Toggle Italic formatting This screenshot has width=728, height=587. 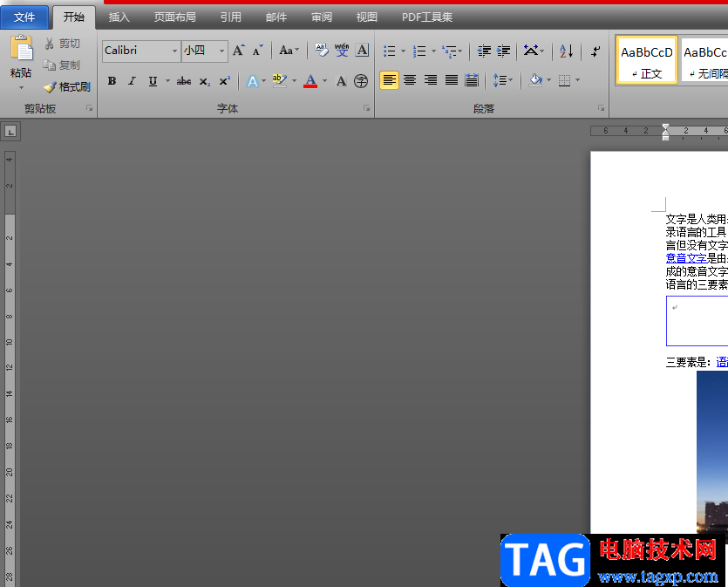click(x=132, y=81)
